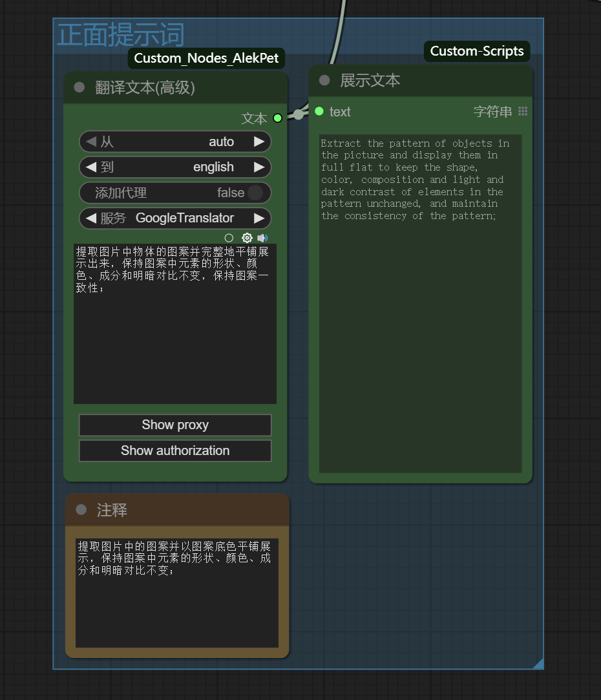
Task: Select previous option for 到 target language
Action: [x=91, y=167]
